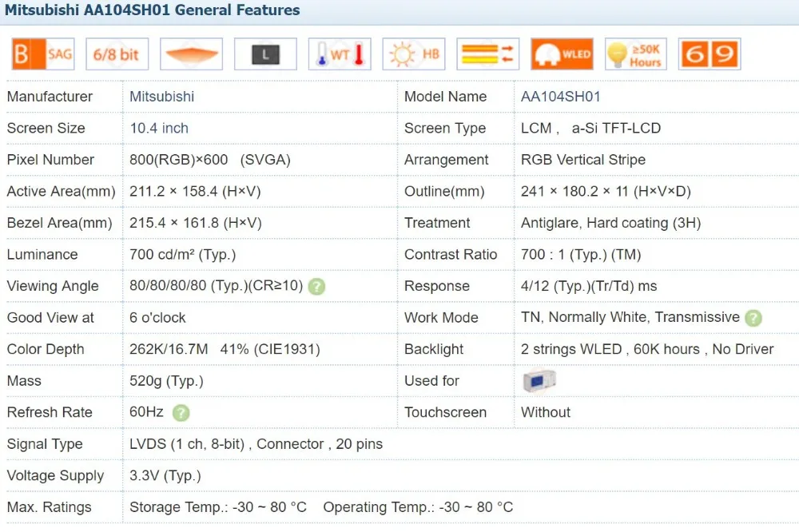This screenshot has width=799, height=532.
Task: Open help icon beside Viewing Angle value
Action: [316, 287]
